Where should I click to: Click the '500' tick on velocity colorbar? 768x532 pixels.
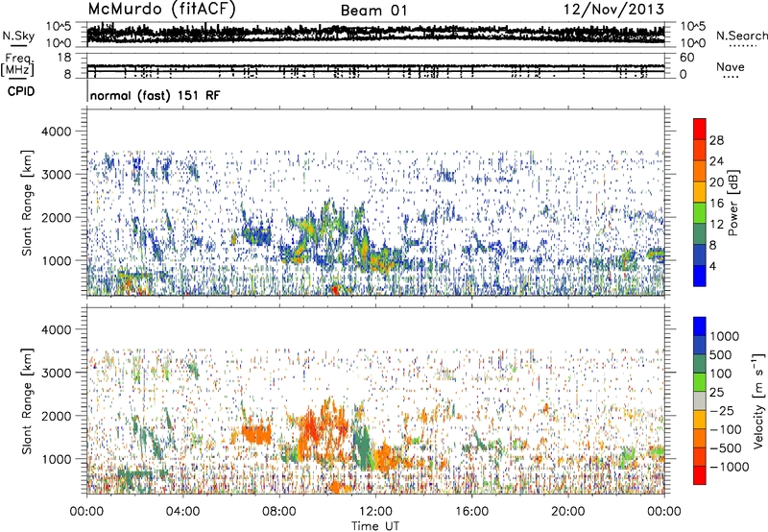point(721,354)
